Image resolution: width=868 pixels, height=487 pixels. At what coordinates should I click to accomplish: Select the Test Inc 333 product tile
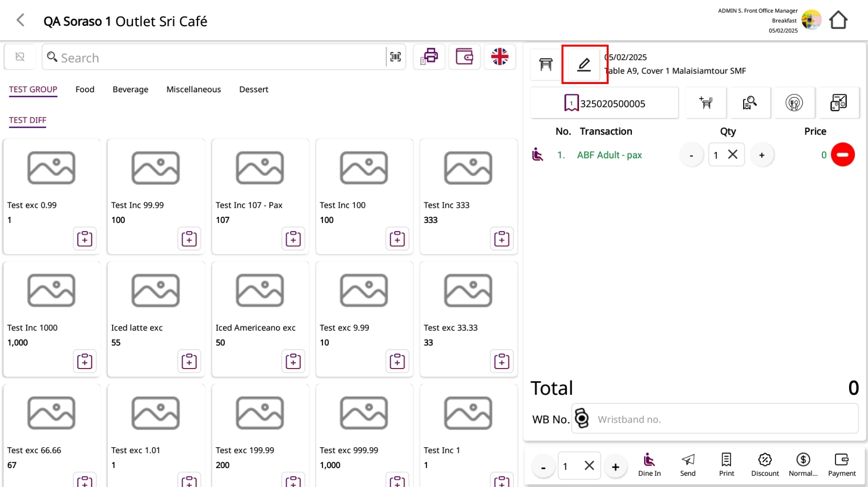pos(468,185)
